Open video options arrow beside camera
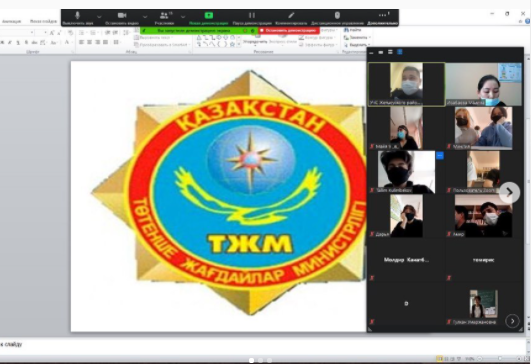Viewport: 531px width, 364px height. 145,17
